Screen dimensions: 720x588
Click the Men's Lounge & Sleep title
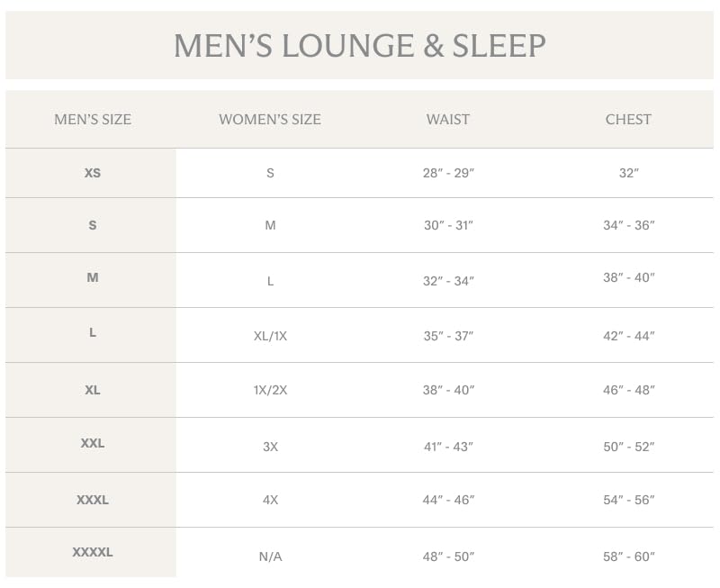click(x=360, y=45)
